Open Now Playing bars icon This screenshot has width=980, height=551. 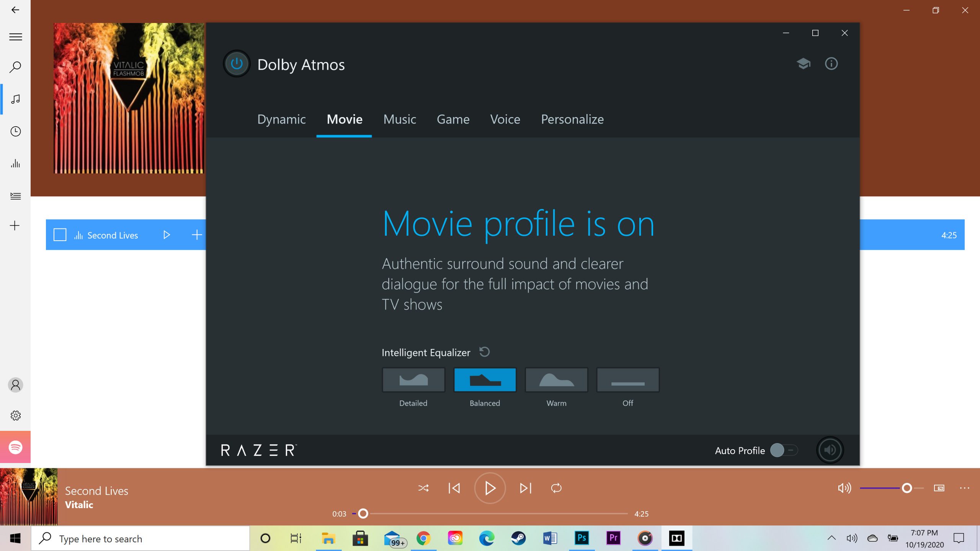click(x=15, y=164)
